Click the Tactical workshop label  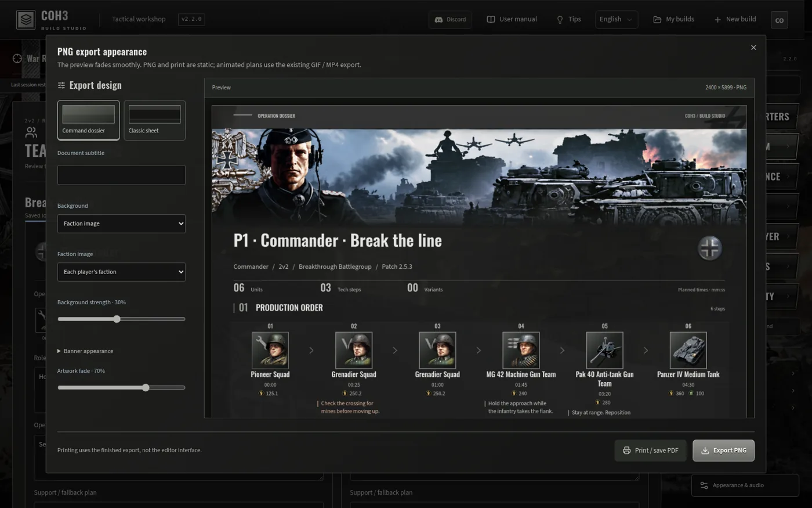click(x=139, y=19)
